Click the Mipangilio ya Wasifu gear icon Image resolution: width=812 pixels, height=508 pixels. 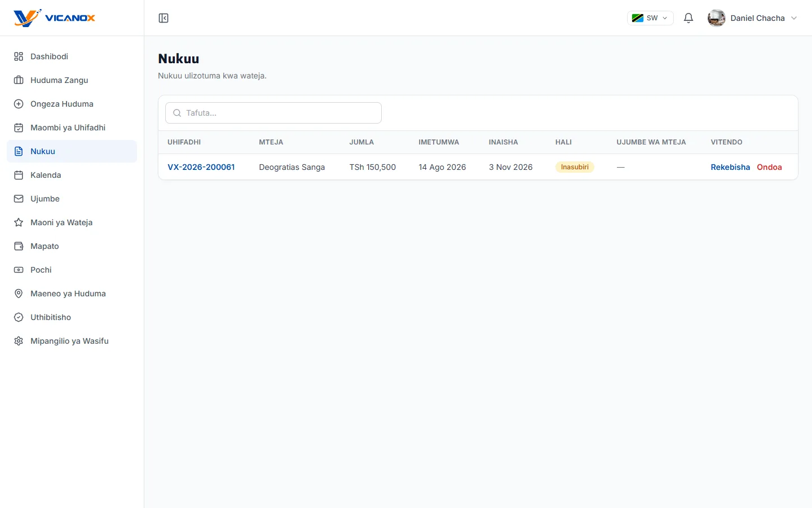tap(19, 341)
